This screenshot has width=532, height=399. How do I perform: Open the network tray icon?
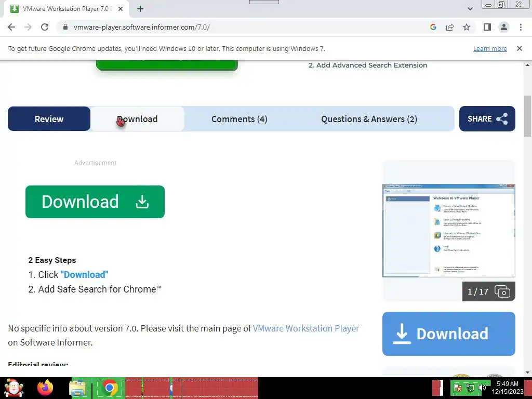(x=470, y=388)
